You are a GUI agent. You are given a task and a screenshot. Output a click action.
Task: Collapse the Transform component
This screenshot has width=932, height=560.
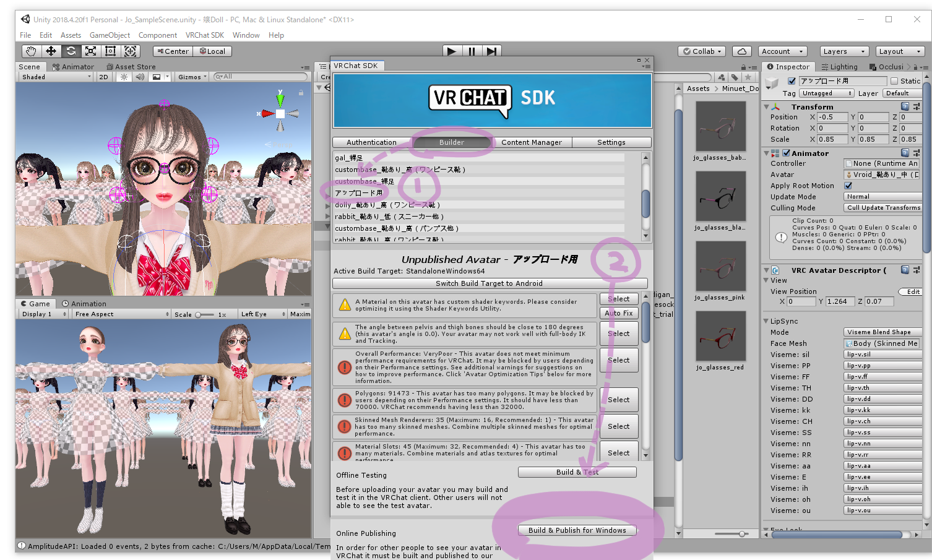coord(767,106)
